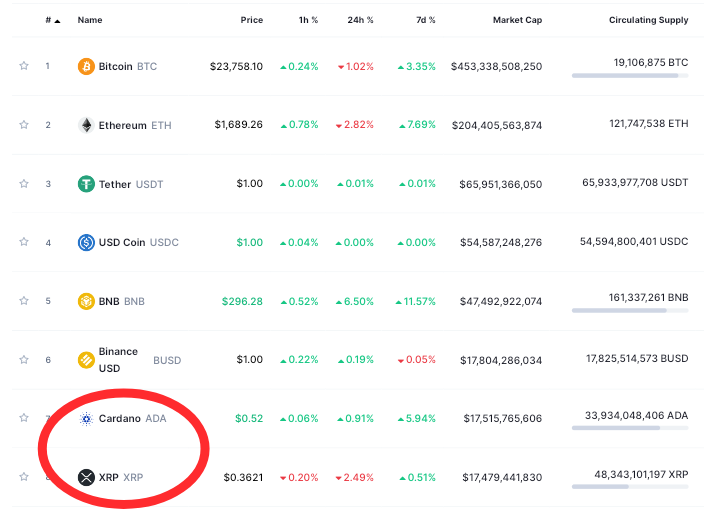This screenshot has height=514, width=720.
Task: Click the Ethereum logo icon
Action: click(x=87, y=125)
